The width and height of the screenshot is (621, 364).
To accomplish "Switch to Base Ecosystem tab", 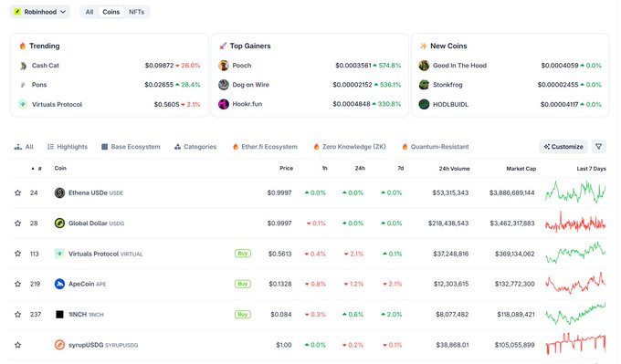I will (x=131, y=147).
